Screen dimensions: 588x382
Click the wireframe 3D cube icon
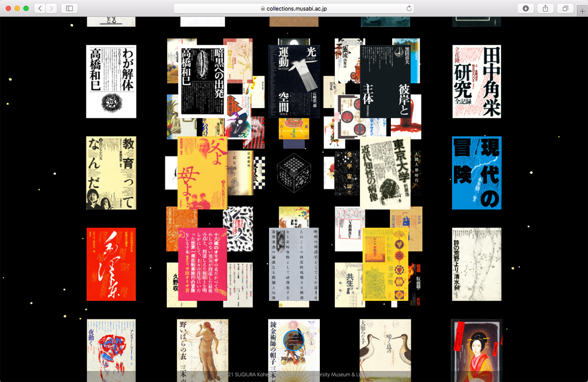click(x=294, y=173)
